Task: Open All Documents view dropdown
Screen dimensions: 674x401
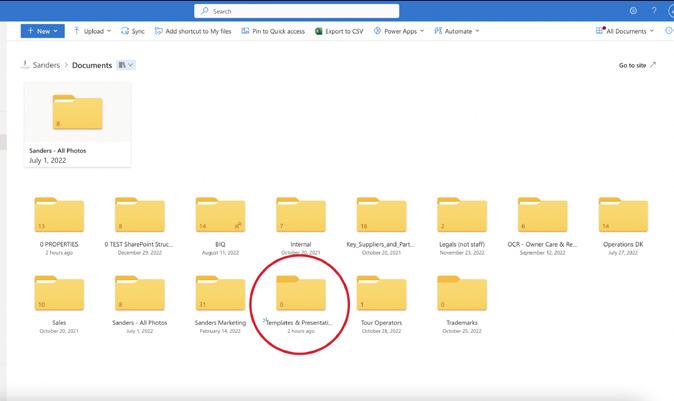Action: tap(625, 31)
